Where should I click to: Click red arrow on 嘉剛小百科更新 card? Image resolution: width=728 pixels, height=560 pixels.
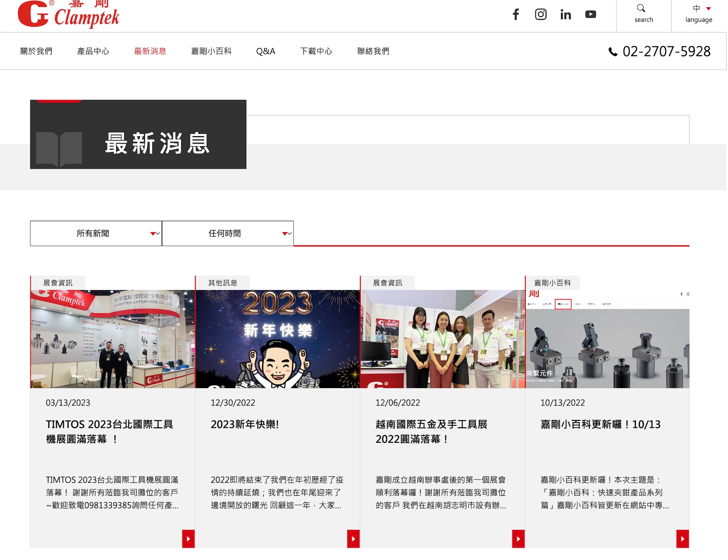682,539
